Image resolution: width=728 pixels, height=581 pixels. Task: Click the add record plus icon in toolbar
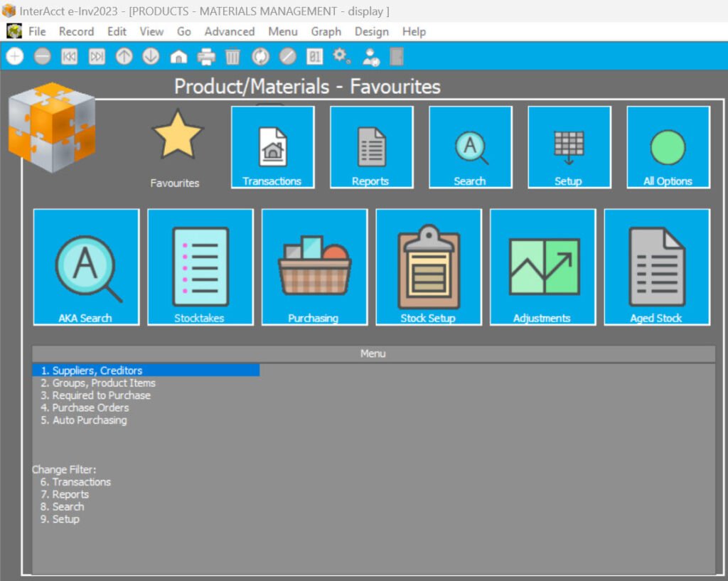point(15,57)
